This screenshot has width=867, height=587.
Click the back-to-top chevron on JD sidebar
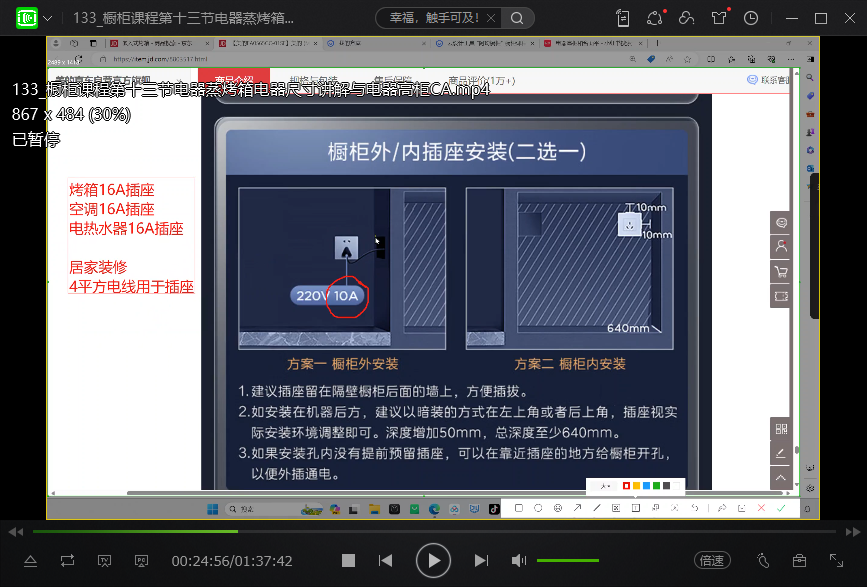(781, 478)
